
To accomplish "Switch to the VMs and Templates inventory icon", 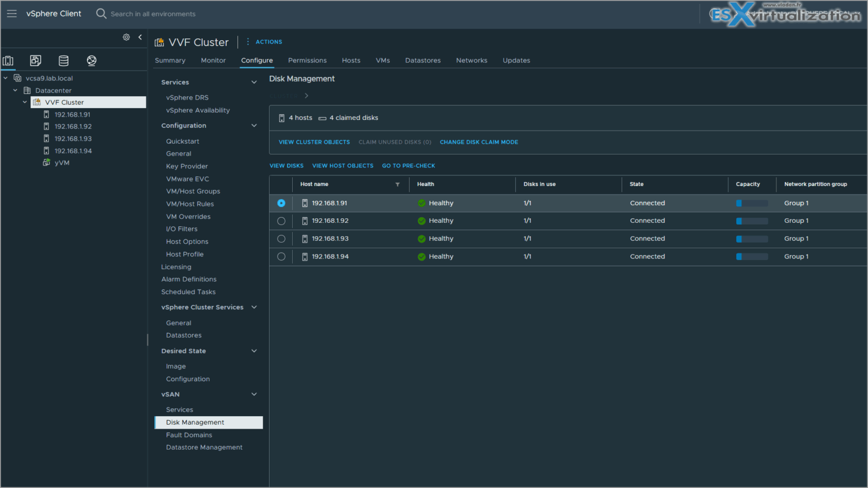I will pos(35,60).
